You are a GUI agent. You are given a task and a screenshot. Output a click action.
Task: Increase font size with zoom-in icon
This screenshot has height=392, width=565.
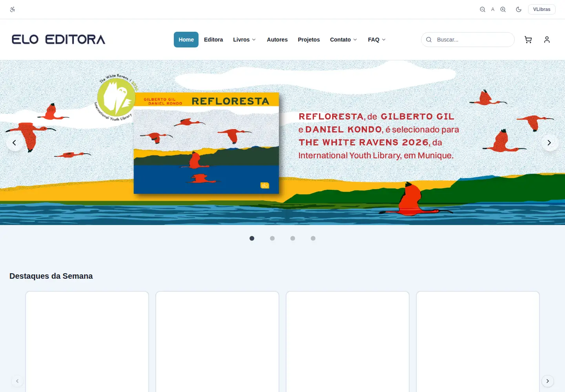tap(503, 9)
